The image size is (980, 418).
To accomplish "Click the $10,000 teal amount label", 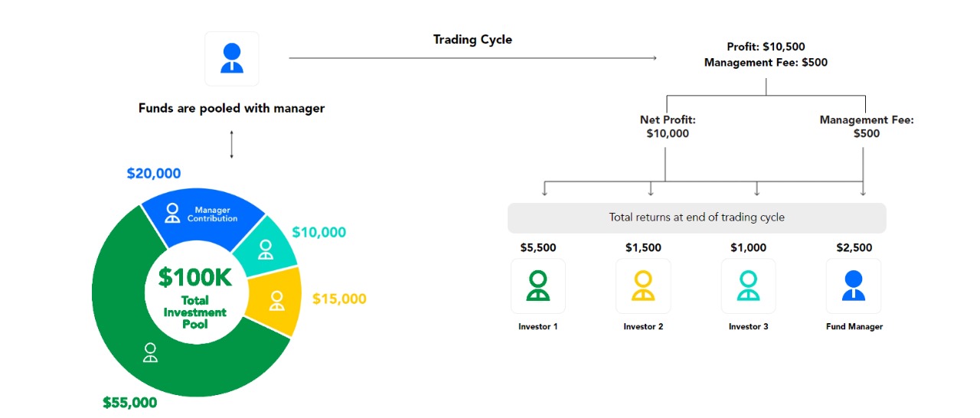I will click(318, 232).
